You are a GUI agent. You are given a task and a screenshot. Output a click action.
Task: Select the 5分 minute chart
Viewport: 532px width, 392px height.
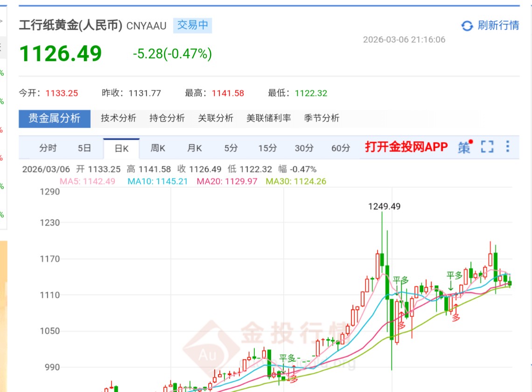pyautogui.click(x=231, y=148)
